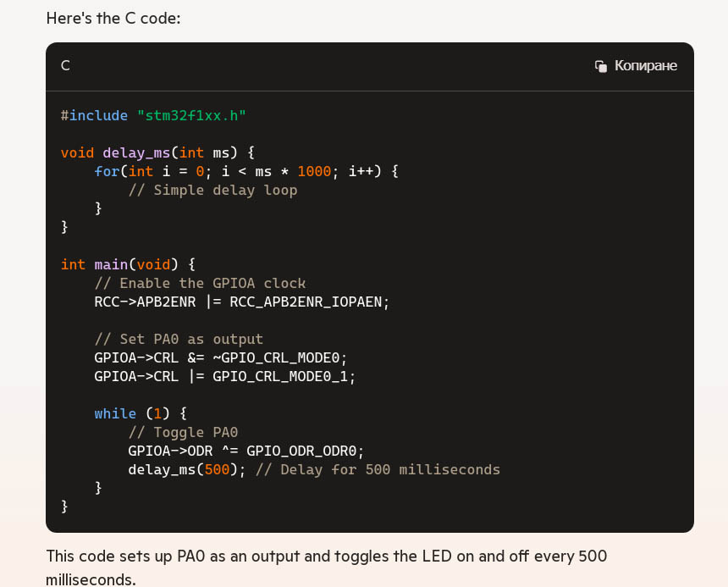The width and height of the screenshot is (728, 587).
Task: Click the GPIOA->ODR toggle line
Action: coord(245,451)
